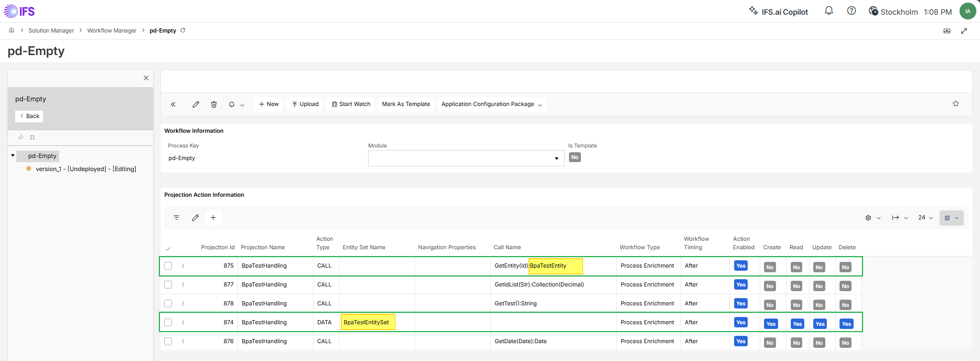This screenshot has width=980, height=361.
Task: Toggle the Is Template No switch
Action: (575, 157)
